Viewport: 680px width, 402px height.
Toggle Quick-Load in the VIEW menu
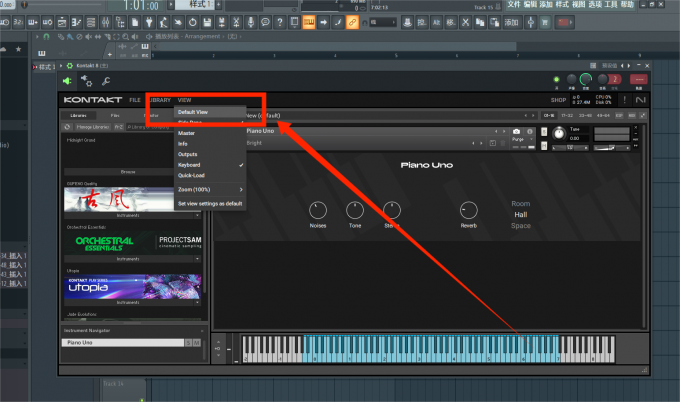(x=210, y=176)
